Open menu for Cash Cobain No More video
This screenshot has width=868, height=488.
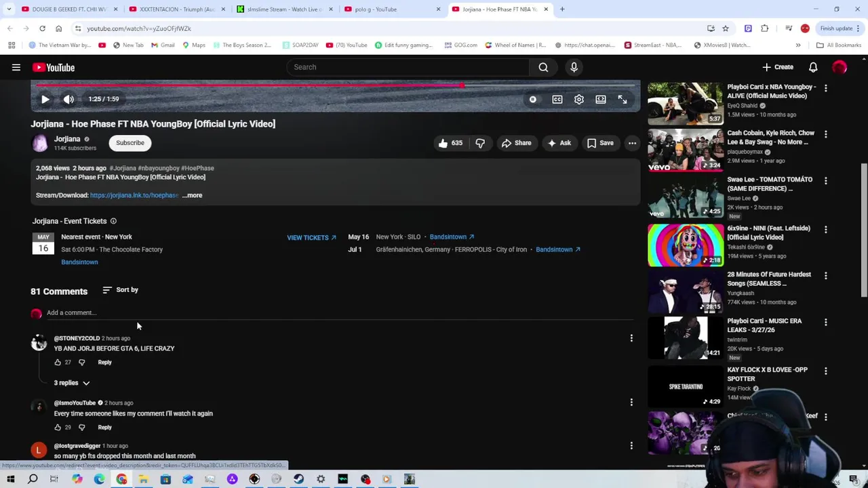coord(825,135)
